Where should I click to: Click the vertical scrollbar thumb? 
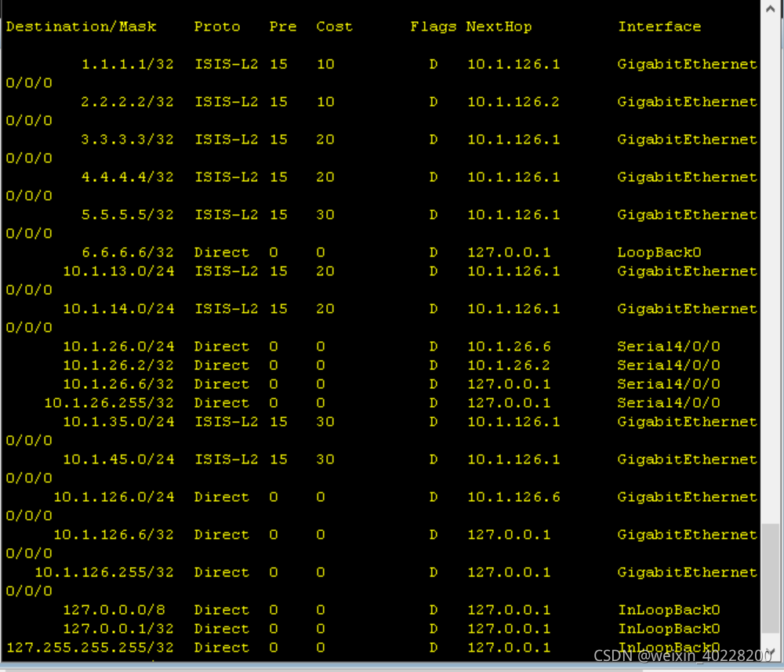point(771,578)
